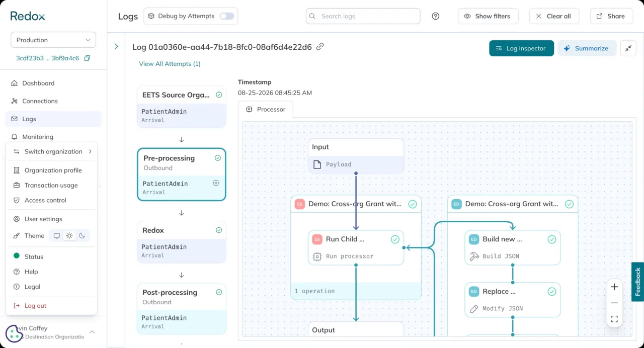Open the Production environment dropdown
Image resolution: width=644 pixels, height=348 pixels.
click(x=53, y=40)
